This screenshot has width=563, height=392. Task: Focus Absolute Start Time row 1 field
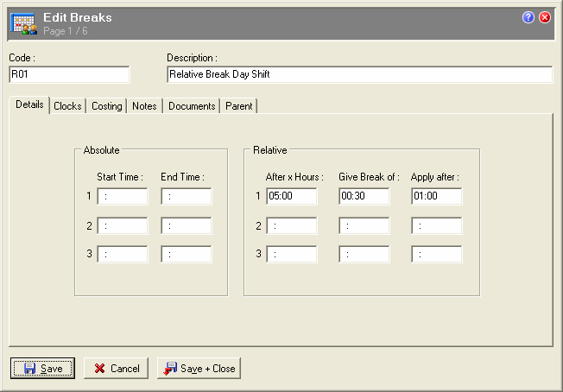pos(123,197)
